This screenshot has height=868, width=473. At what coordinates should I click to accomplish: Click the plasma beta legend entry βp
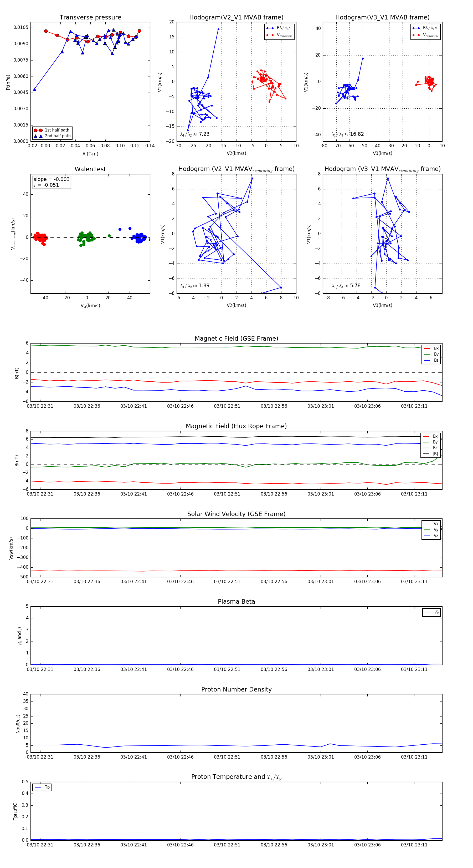pos(431,612)
